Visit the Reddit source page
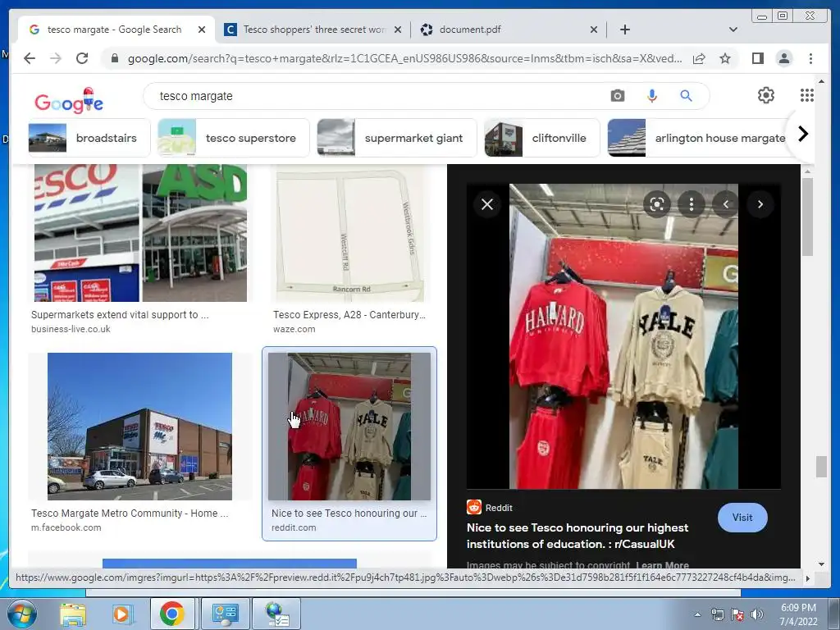840x630 pixels. (x=742, y=518)
